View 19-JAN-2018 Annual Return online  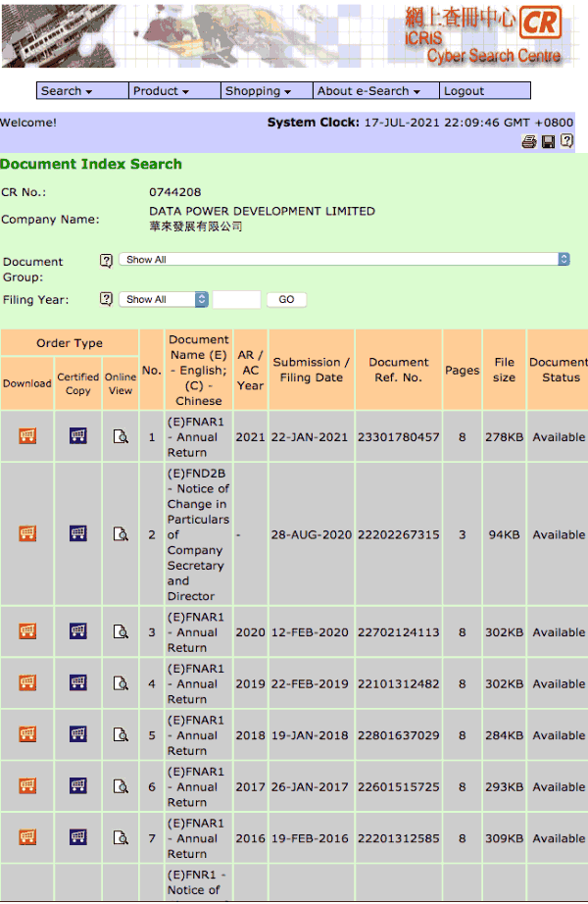tap(121, 734)
